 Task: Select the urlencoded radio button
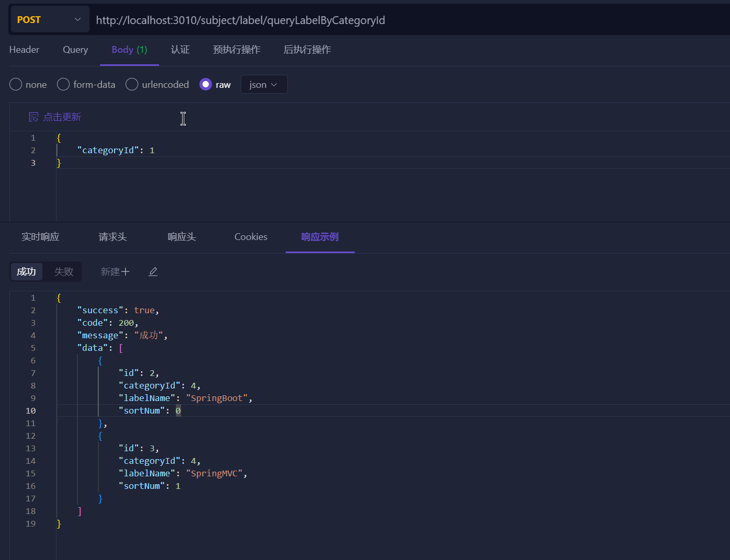point(132,84)
